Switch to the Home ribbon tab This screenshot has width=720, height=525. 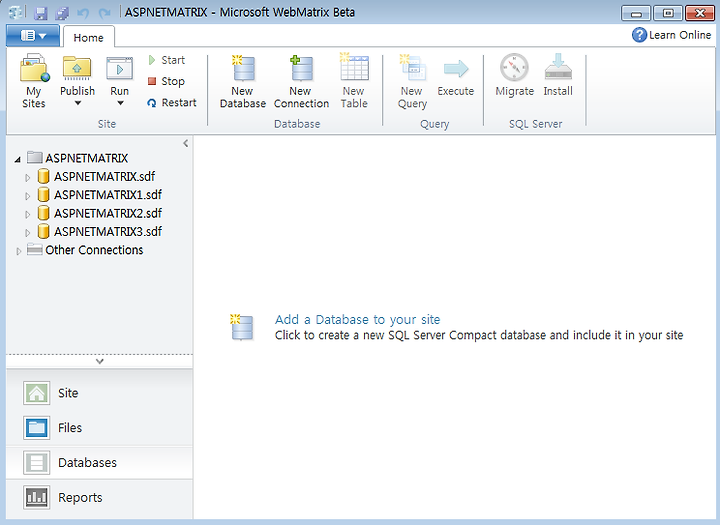click(x=89, y=37)
